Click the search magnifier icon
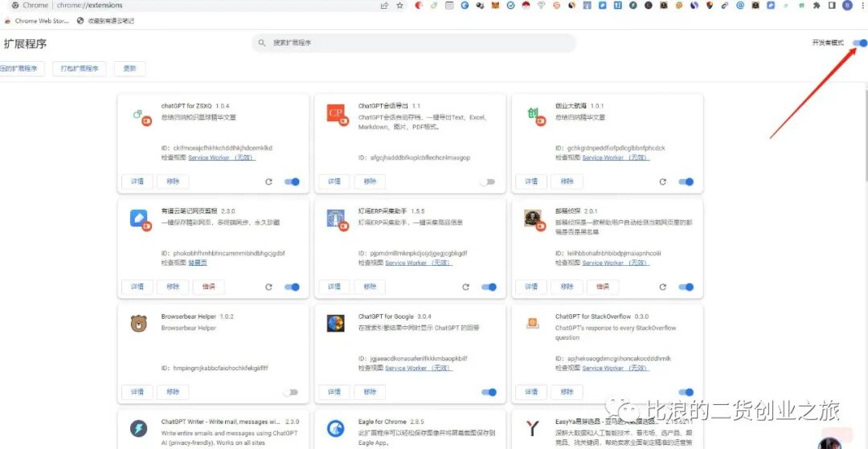This screenshot has width=868, height=449. (x=262, y=43)
